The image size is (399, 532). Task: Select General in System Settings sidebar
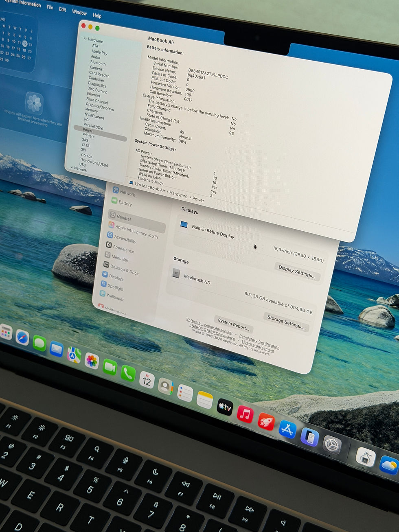137,220
